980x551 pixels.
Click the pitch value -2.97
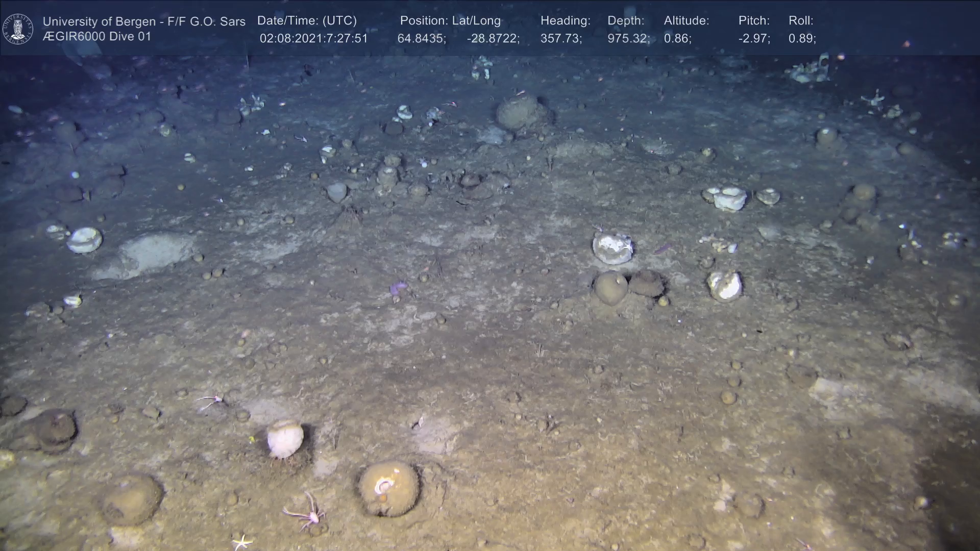click(754, 39)
